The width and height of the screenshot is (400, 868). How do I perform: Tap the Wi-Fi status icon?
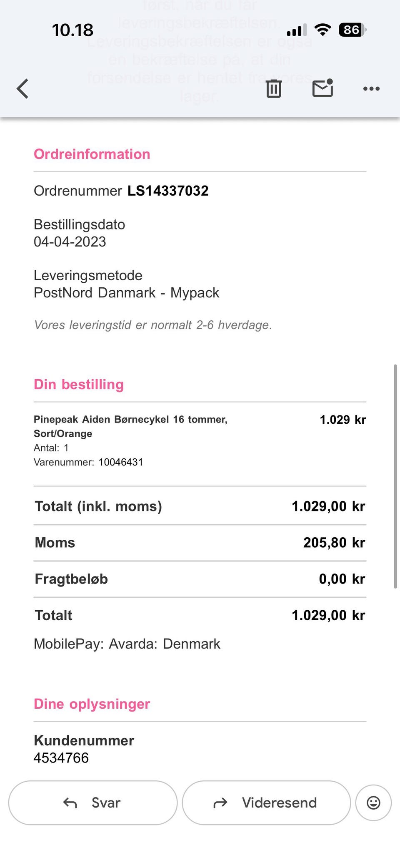[x=322, y=30]
